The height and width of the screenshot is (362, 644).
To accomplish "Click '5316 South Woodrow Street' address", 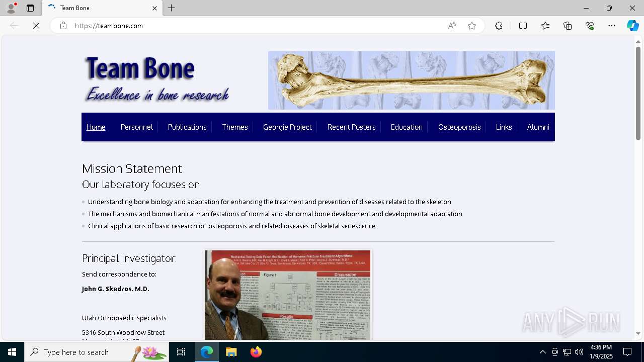I will [123, 332].
